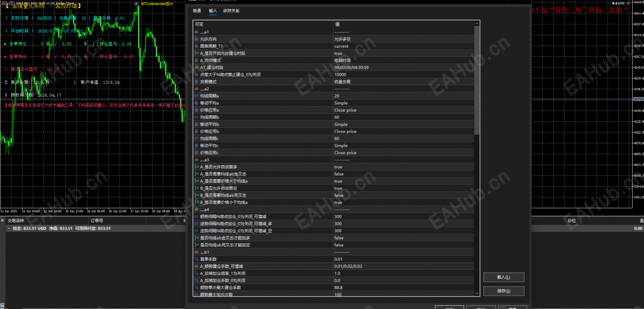Click the double icon beside 首单手数
Viewport: 644px width, 309px height.
pos(197,259)
